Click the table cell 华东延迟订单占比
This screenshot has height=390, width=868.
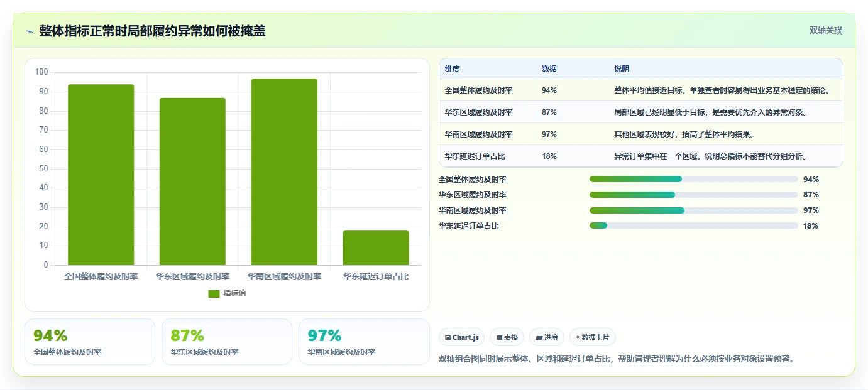point(475,156)
